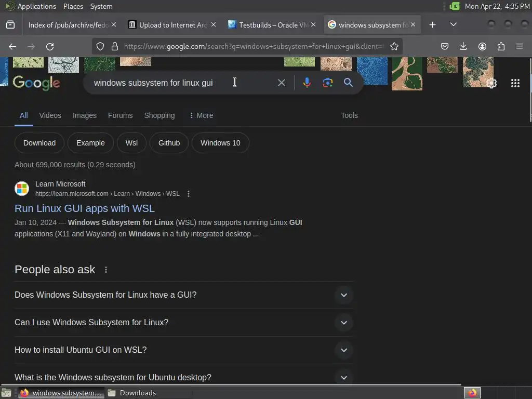The image size is (532, 399).
Task: Filter results with Download chip
Action: (x=39, y=143)
